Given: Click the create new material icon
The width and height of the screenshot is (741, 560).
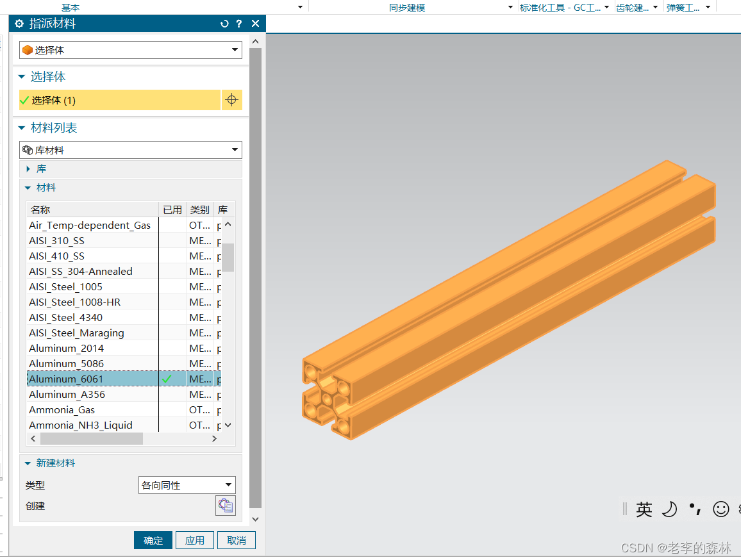Looking at the screenshot, I should 226,506.
